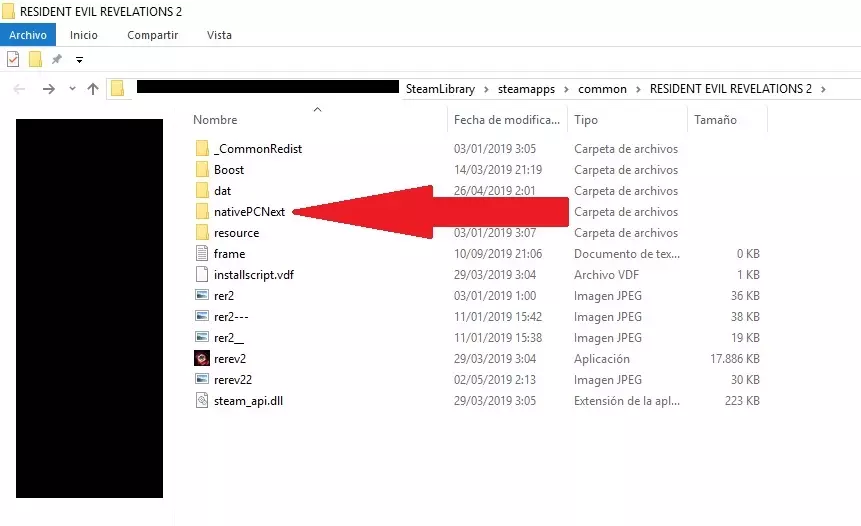Select the installscript.vdf file icon

pyautogui.click(x=202, y=275)
